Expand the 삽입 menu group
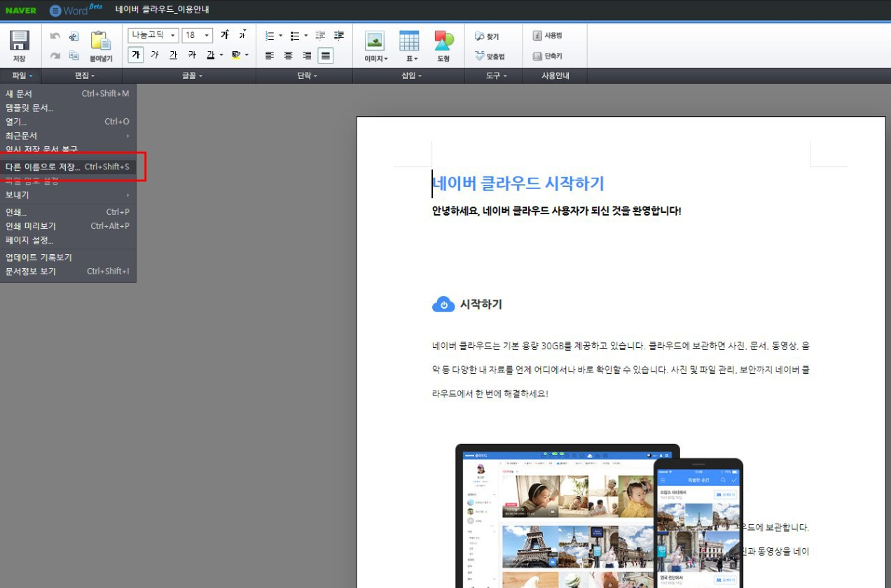This screenshot has width=891, height=588. pyautogui.click(x=411, y=76)
